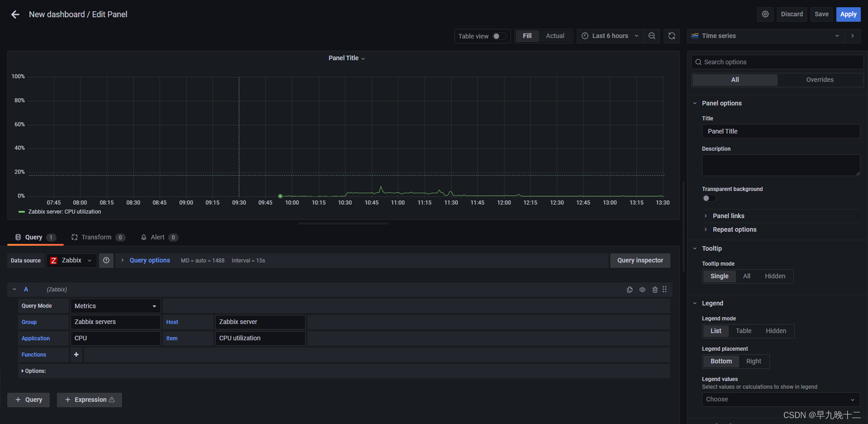Click the Item field CPU utilization
Screen dimensions: 868x424
coord(260,338)
